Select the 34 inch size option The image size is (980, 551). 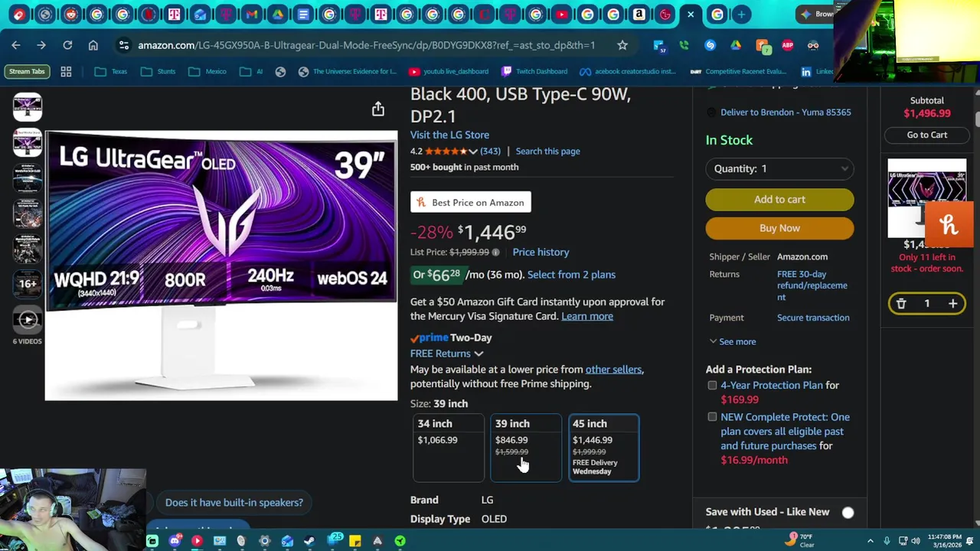449,448
